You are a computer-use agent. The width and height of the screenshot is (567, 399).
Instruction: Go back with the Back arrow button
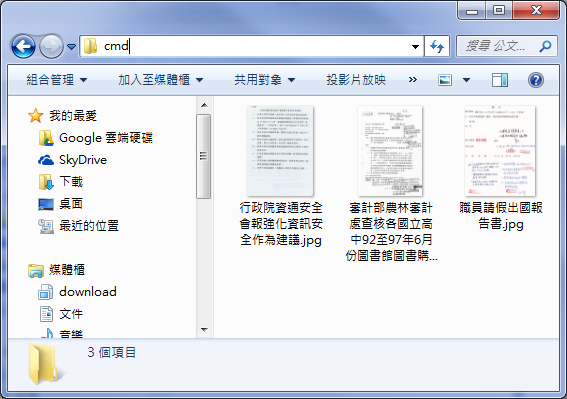(23, 46)
